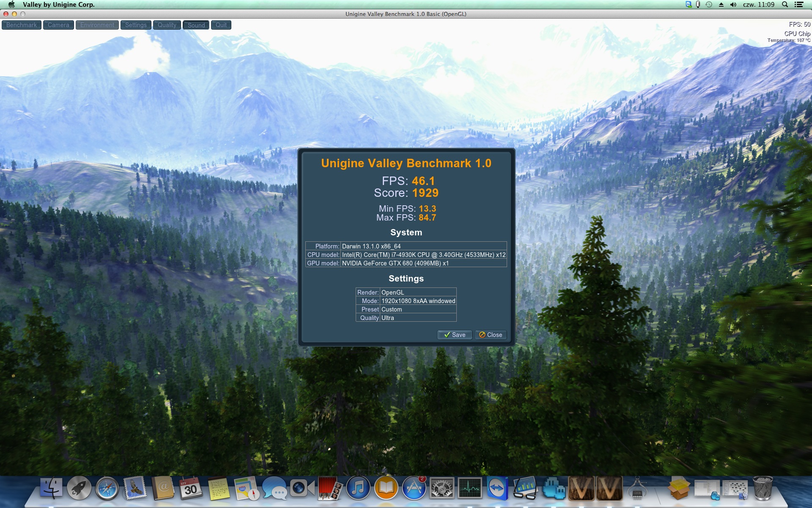Screen dimensions: 812x508
Task: Click the Eject icon in the menu bar
Action: [721, 5]
